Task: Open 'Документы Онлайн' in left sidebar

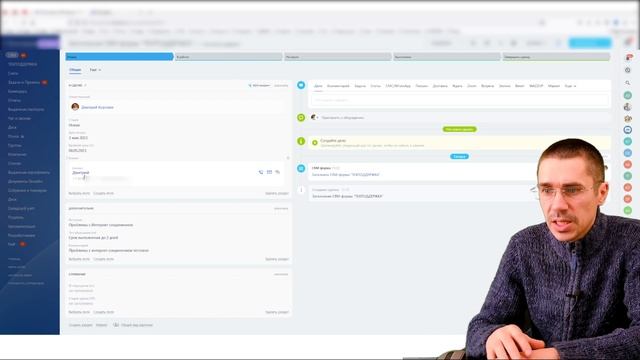Action: [x=25, y=181]
